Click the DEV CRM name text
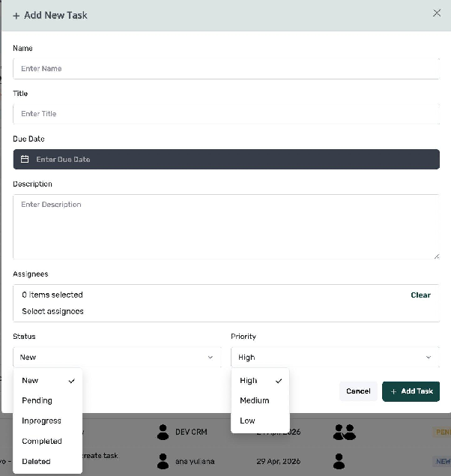Viewport: 451px width, 476px height. point(191,432)
